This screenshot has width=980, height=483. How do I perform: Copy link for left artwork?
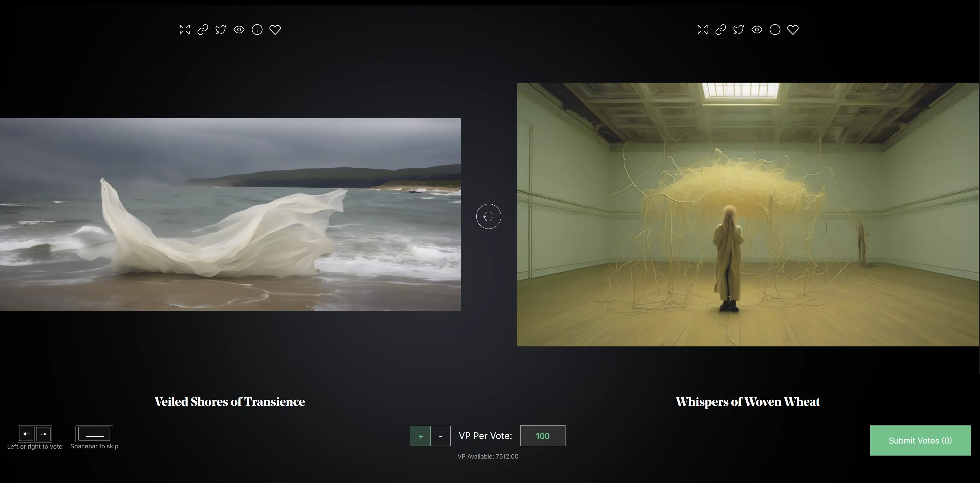pyautogui.click(x=203, y=30)
